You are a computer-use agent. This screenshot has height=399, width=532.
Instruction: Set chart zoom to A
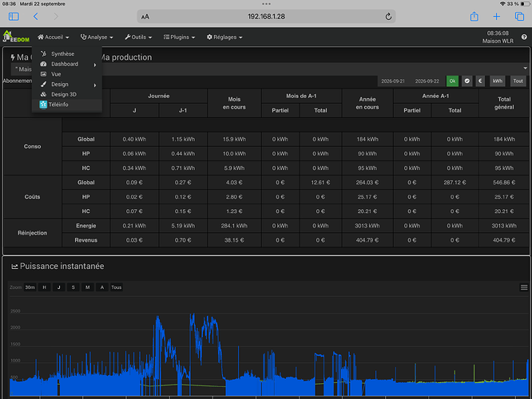tap(101, 287)
